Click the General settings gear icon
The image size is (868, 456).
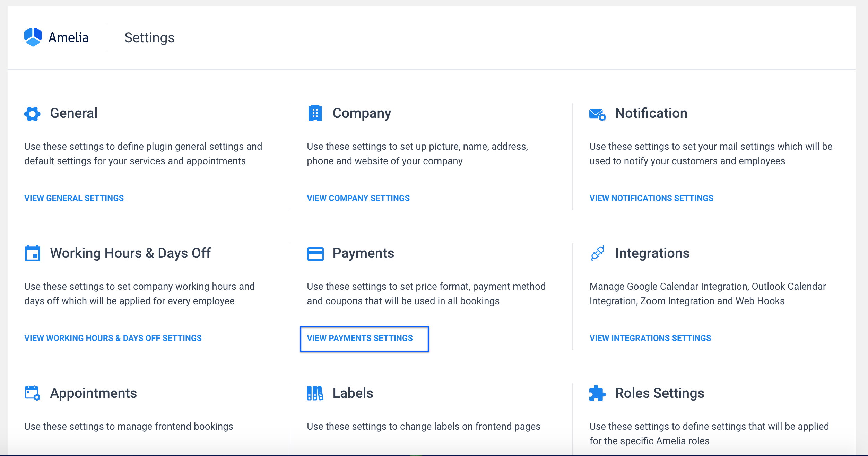click(x=33, y=113)
